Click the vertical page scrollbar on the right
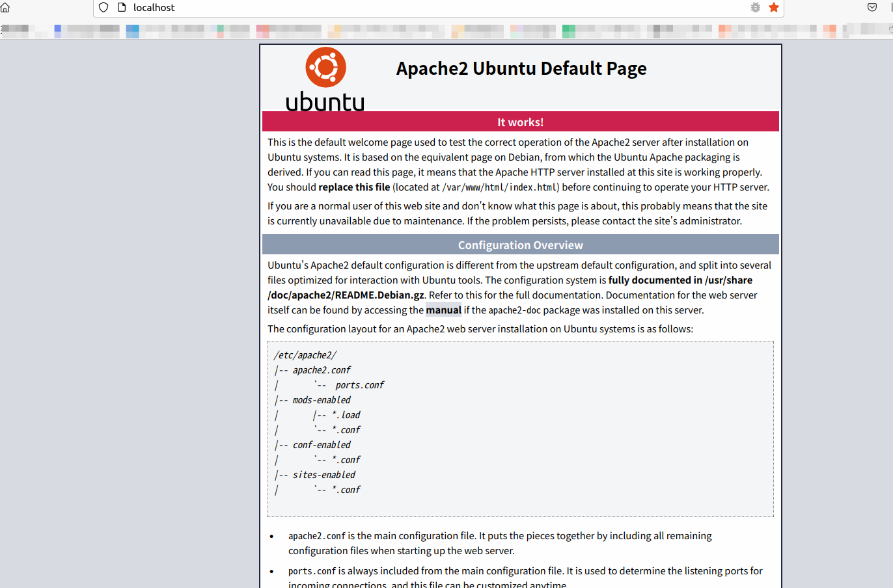Screen dimensions: 893x588 (890, 260)
